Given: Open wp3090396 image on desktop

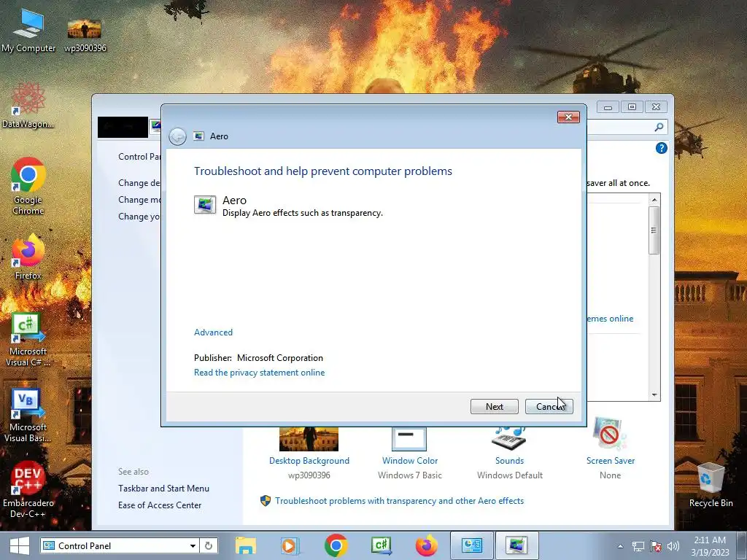Looking at the screenshot, I should [85, 34].
